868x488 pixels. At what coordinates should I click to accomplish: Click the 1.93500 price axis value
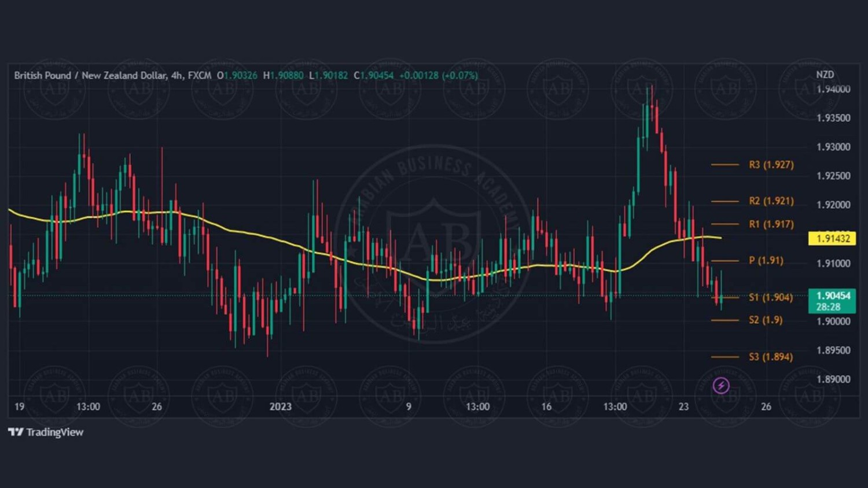pyautogui.click(x=833, y=118)
